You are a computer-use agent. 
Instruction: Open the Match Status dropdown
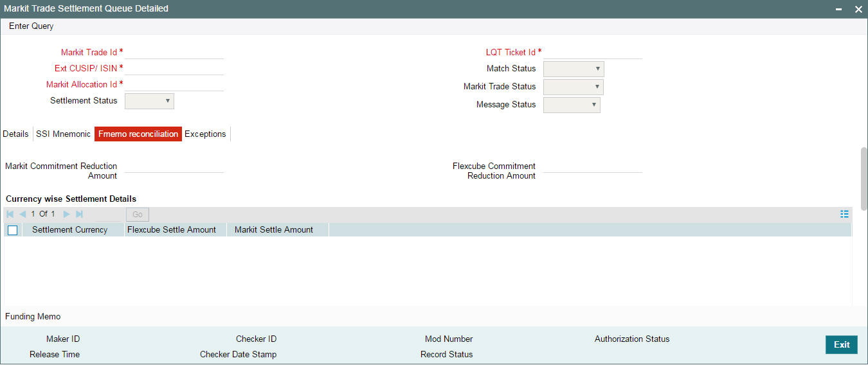pos(574,69)
